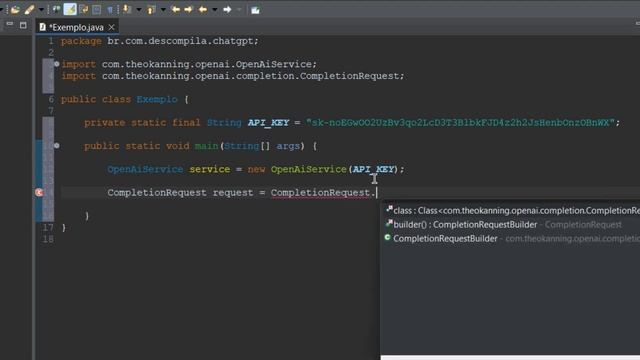640x360 pixels.
Task: Navigate Forward using the white right arrow
Action: point(227,9)
